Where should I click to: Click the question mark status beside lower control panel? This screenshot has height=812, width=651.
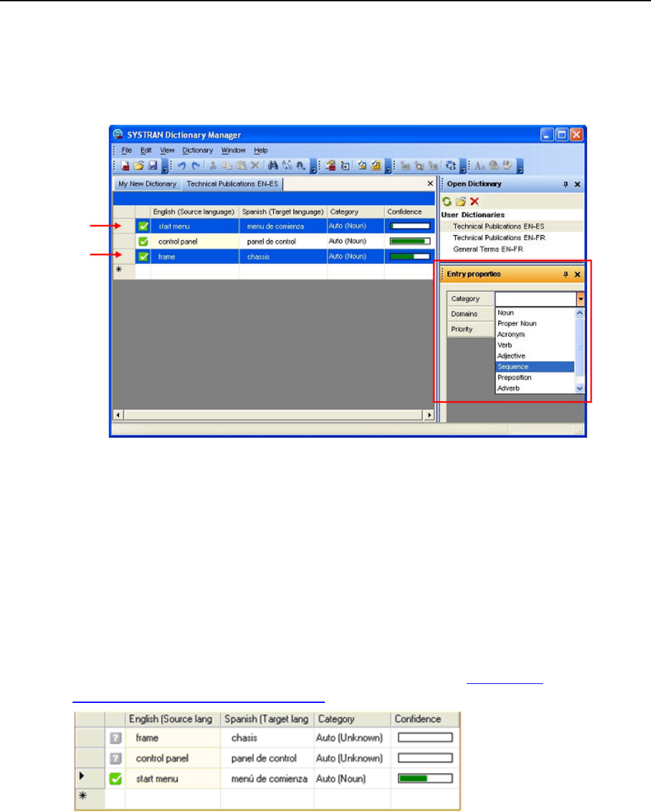pyautogui.click(x=116, y=758)
